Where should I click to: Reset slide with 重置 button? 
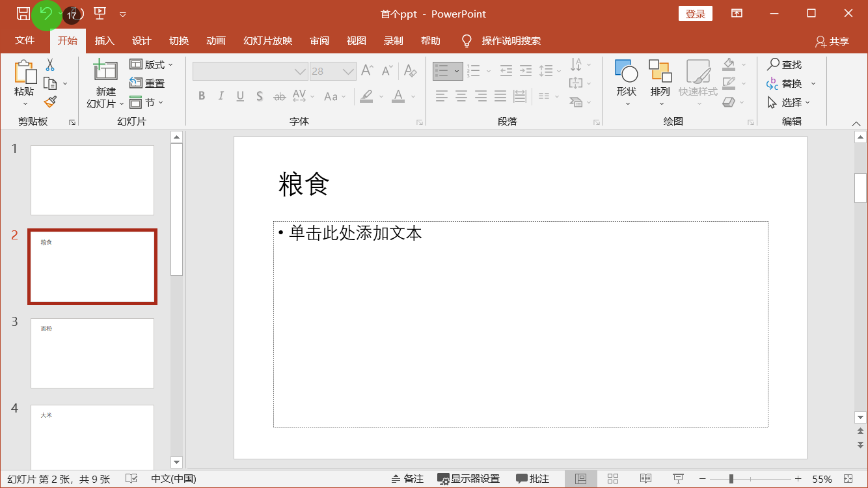click(147, 83)
